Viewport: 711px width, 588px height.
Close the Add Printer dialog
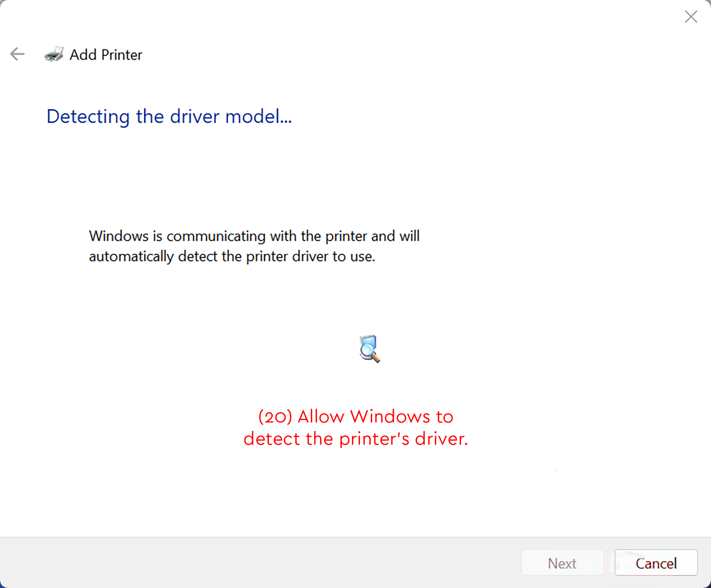pyautogui.click(x=691, y=17)
